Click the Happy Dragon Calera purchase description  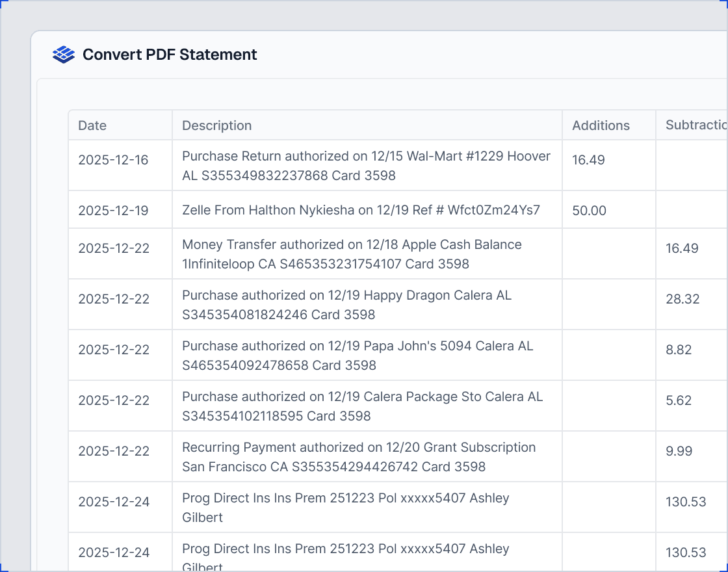(x=347, y=305)
